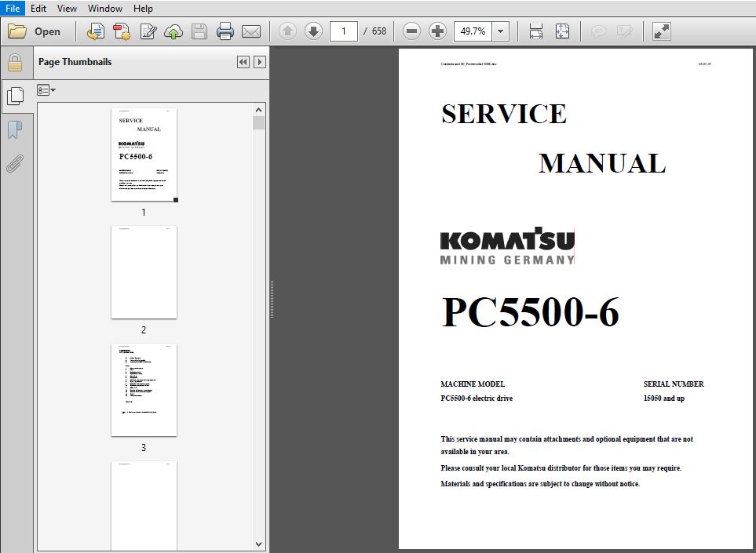The width and height of the screenshot is (756, 553).
Task: Go to previous page arrow
Action: coord(288,31)
